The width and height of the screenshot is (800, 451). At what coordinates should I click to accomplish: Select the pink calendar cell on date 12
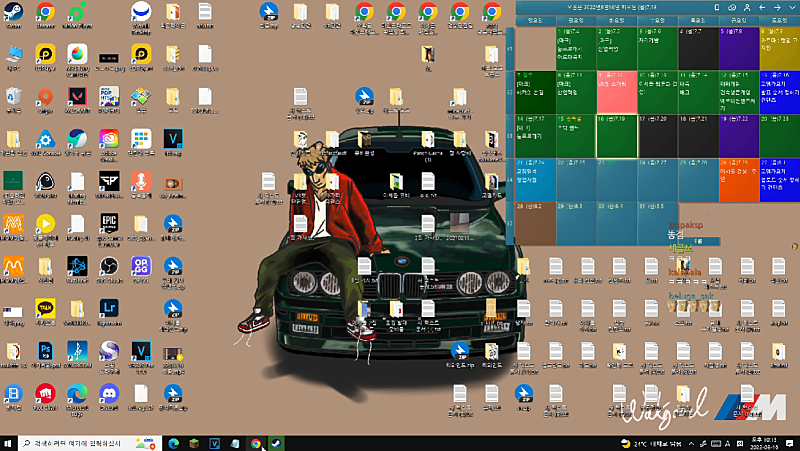coord(617,92)
